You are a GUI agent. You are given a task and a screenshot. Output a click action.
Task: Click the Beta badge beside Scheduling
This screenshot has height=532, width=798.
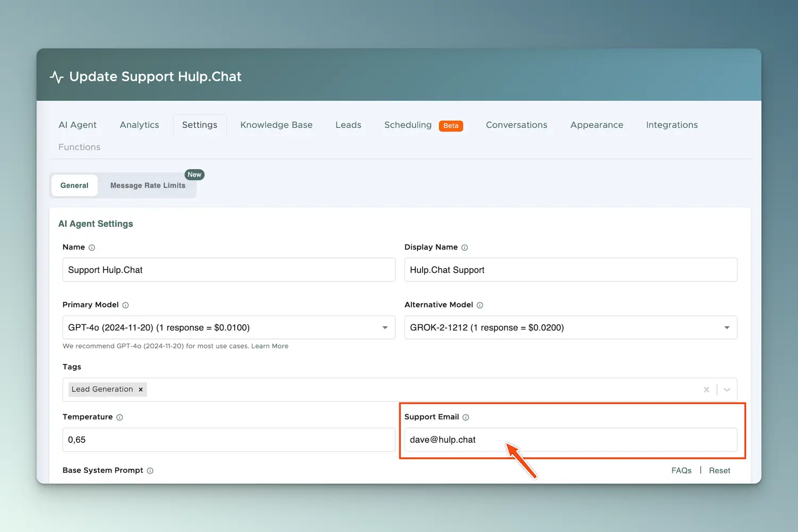[x=451, y=126]
